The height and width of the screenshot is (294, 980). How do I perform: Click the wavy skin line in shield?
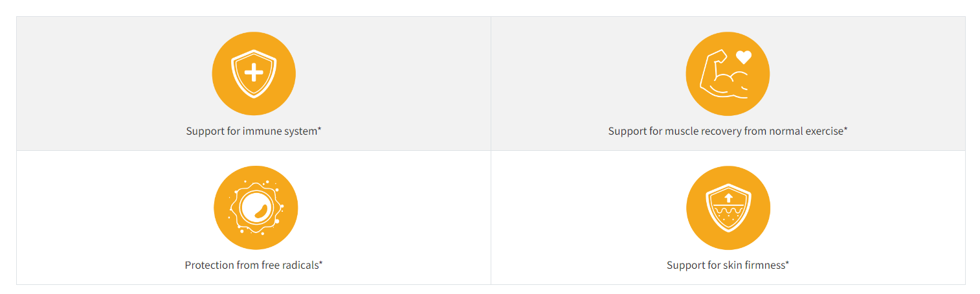[x=728, y=212]
